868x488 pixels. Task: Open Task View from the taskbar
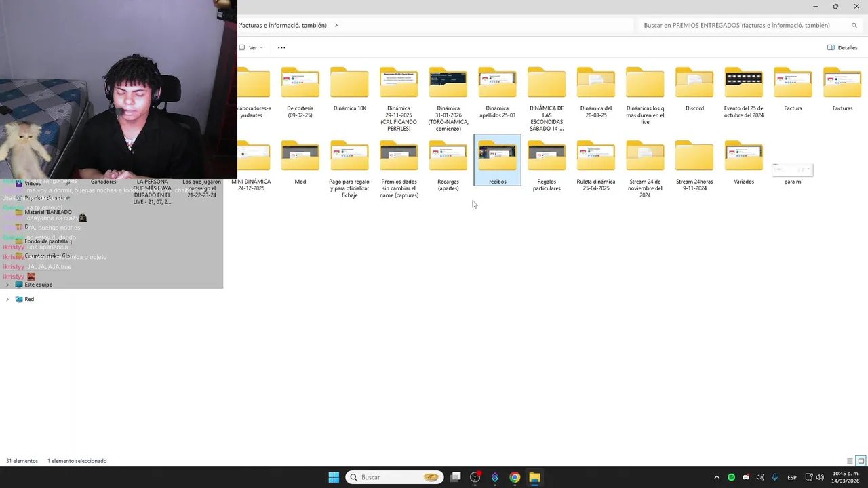456,477
